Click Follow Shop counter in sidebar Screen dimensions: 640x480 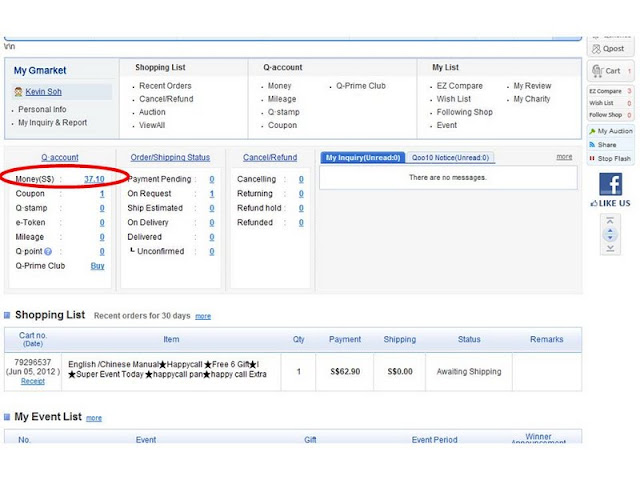tap(610, 115)
